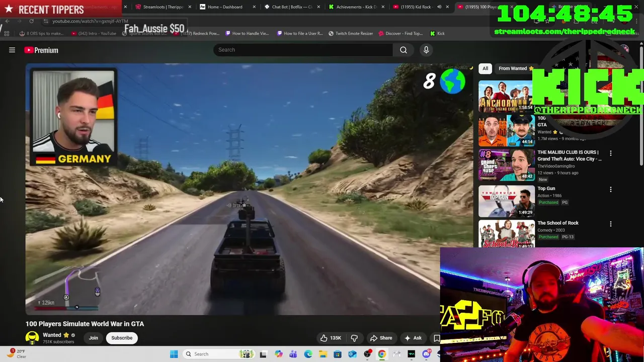The image size is (644, 362).
Task: Switch to the Chat Bot BotRix tab
Action: click(x=292, y=7)
